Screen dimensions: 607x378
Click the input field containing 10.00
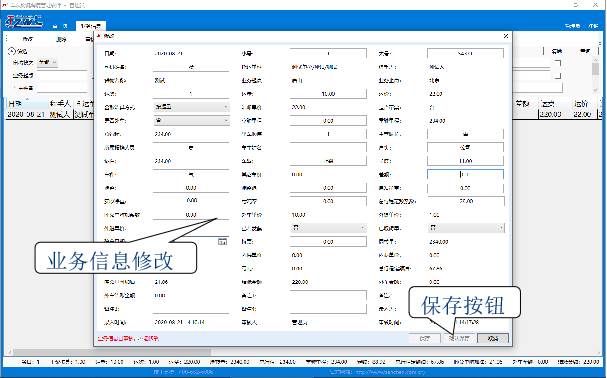(x=328, y=94)
